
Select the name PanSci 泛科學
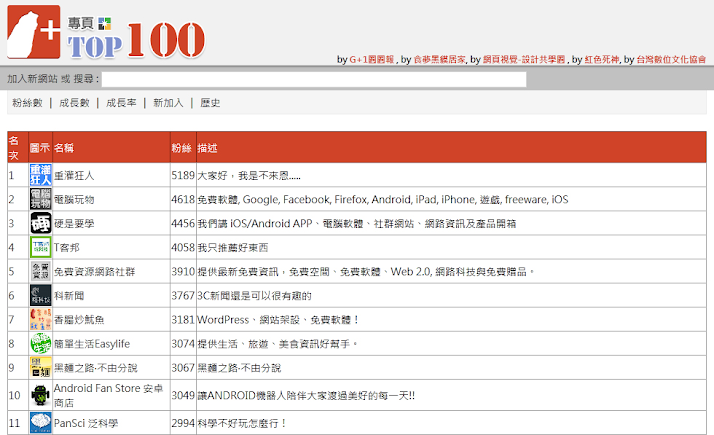(86, 423)
